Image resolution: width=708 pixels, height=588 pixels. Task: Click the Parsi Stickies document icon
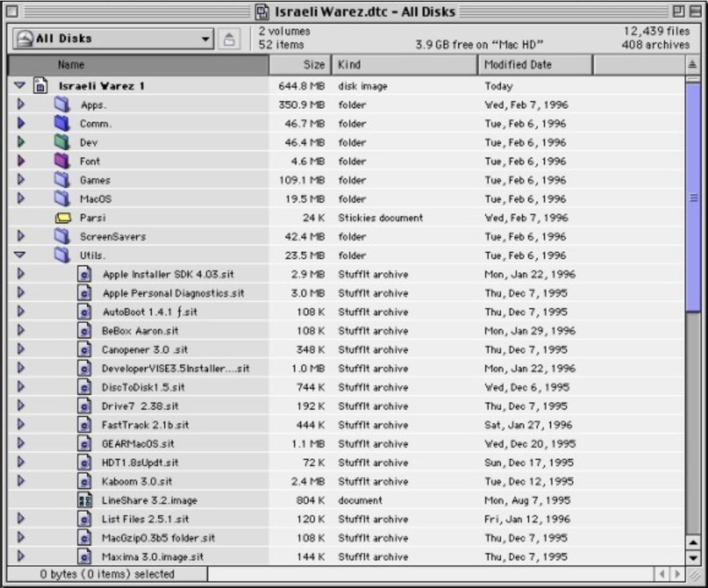(x=63, y=218)
